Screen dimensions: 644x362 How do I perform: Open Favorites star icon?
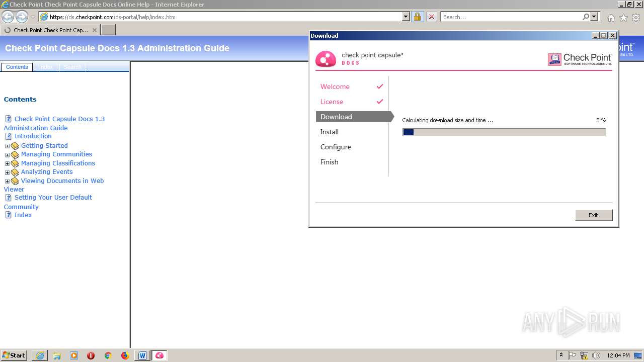coord(623,18)
